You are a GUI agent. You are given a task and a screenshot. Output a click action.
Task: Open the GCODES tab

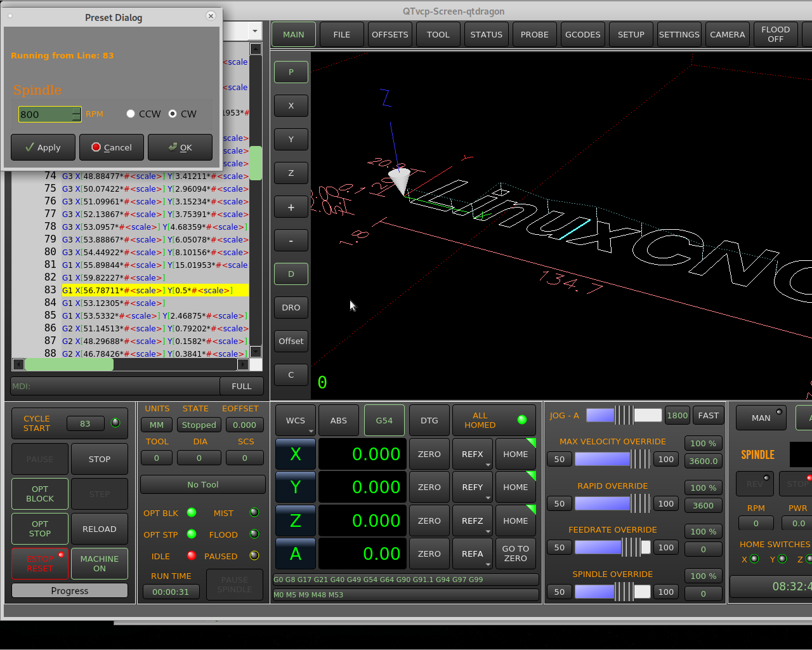pyautogui.click(x=583, y=34)
